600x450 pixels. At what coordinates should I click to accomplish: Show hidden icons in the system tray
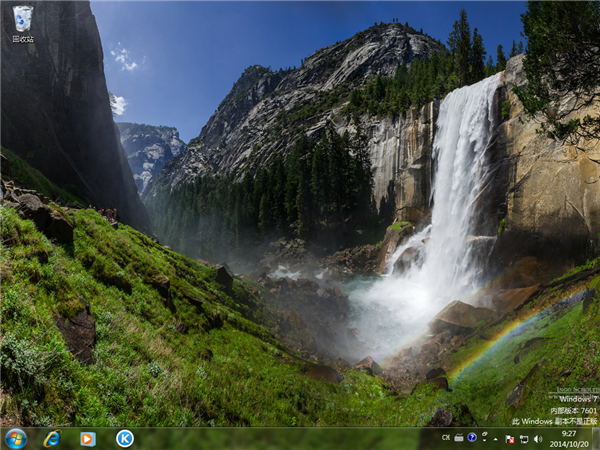[496, 438]
